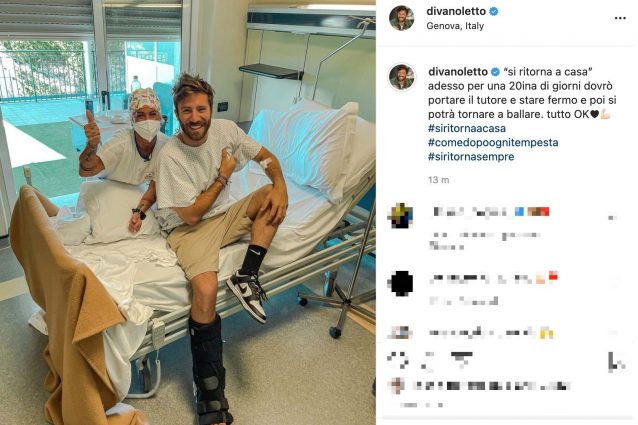This screenshot has height=425, width=638.
Task: Open second commenter's black avatar
Action: (402, 283)
